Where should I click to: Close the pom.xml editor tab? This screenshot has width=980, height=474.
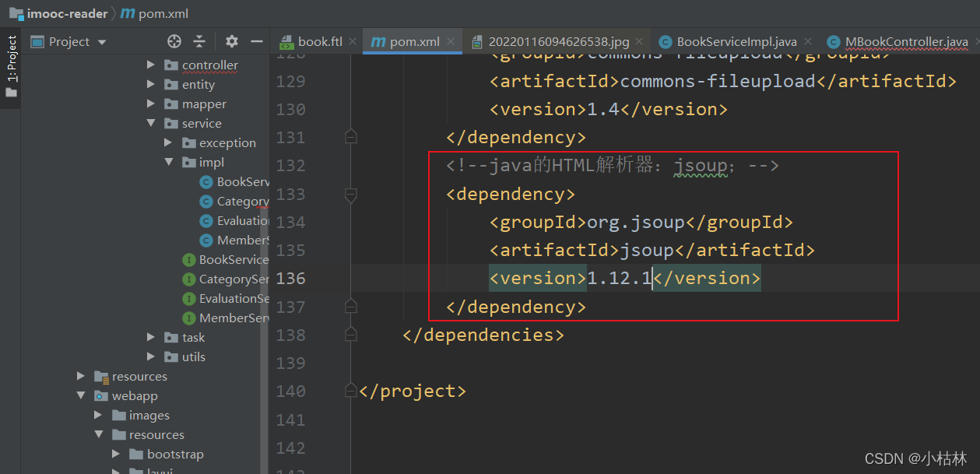pos(450,42)
